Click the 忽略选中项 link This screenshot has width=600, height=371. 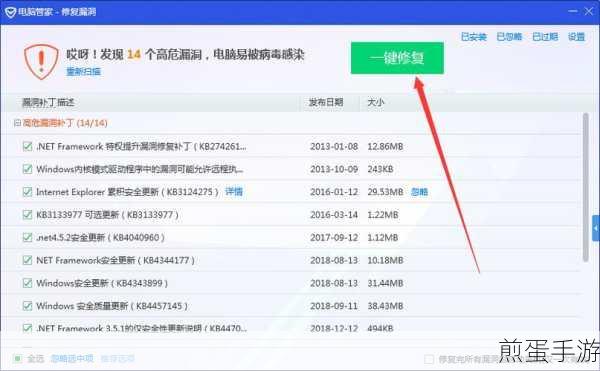coord(72,358)
